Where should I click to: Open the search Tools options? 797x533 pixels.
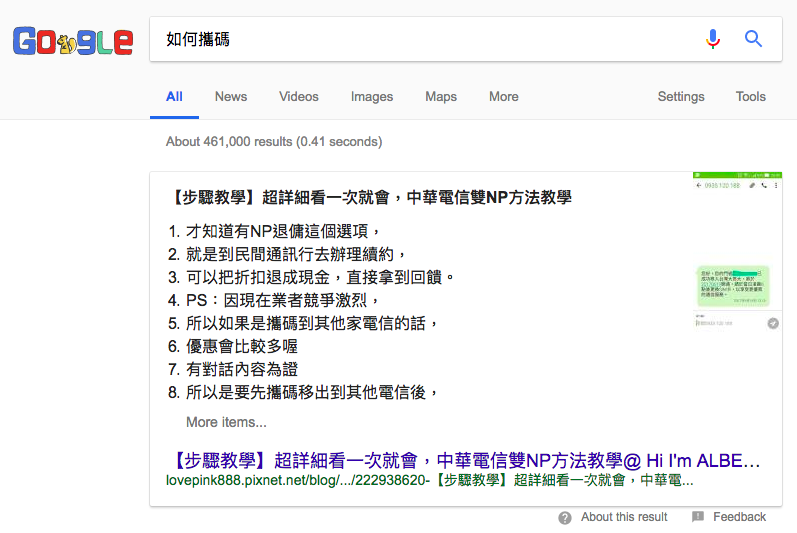(750, 97)
